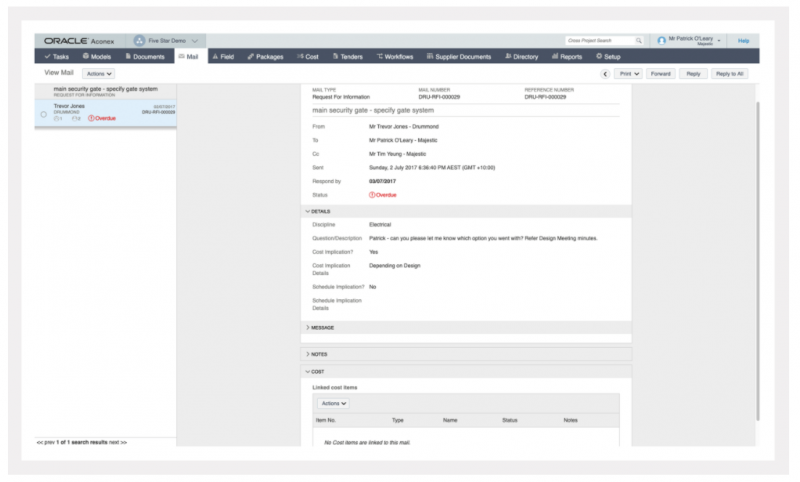The height and width of the screenshot is (482, 800).
Task: Click Mr Tim Young - Majestic recipient
Action: [397, 154]
